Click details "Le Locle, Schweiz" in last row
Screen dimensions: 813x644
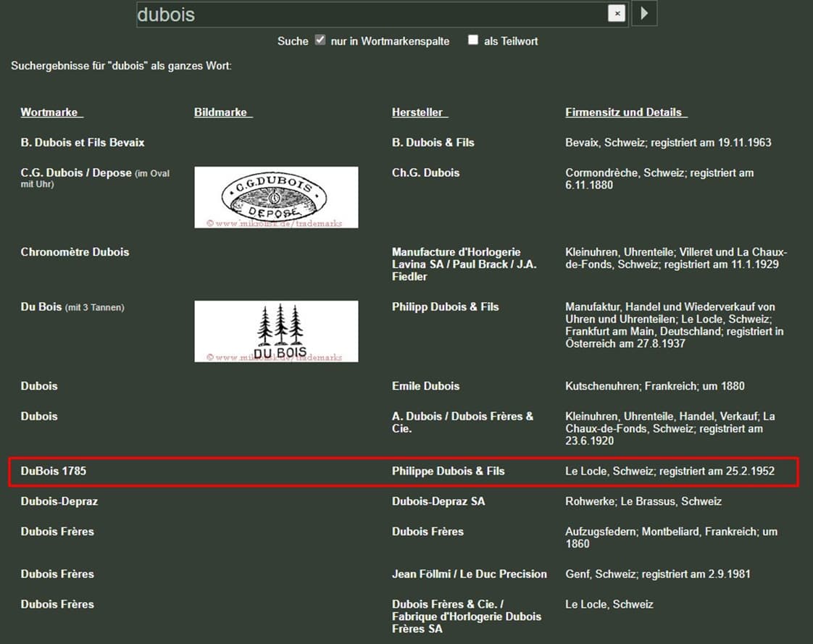(609, 604)
